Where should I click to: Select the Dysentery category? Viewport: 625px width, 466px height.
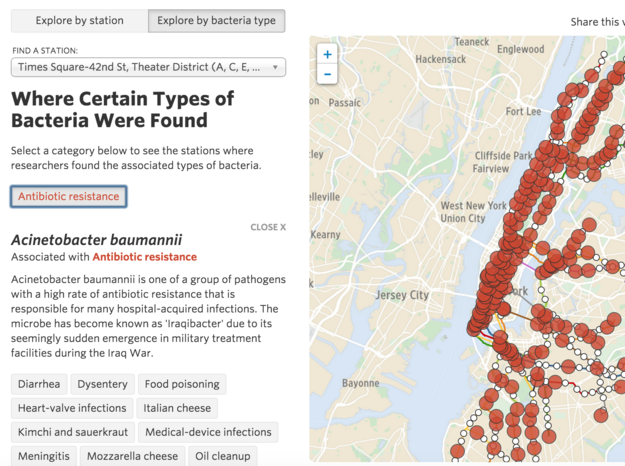point(102,384)
